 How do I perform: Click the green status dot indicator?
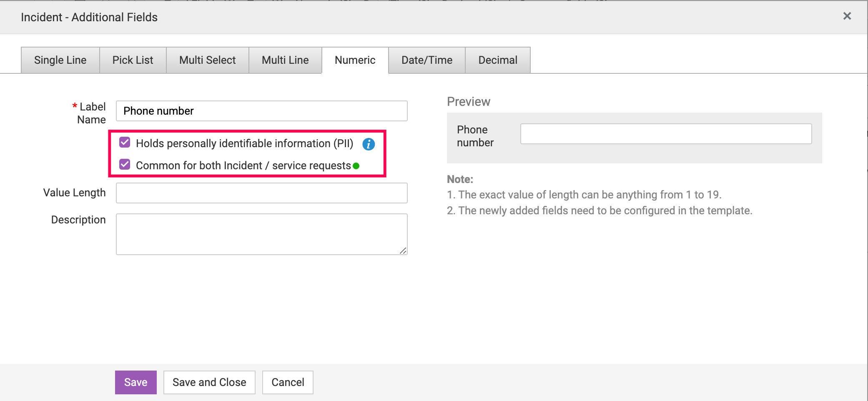point(356,166)
